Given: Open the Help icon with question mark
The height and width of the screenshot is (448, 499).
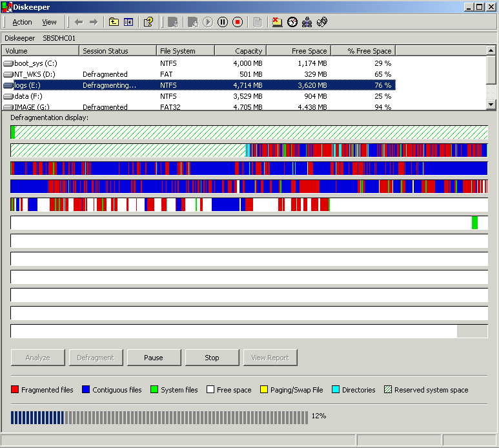Looking at the screenshot, I should 148,23.
